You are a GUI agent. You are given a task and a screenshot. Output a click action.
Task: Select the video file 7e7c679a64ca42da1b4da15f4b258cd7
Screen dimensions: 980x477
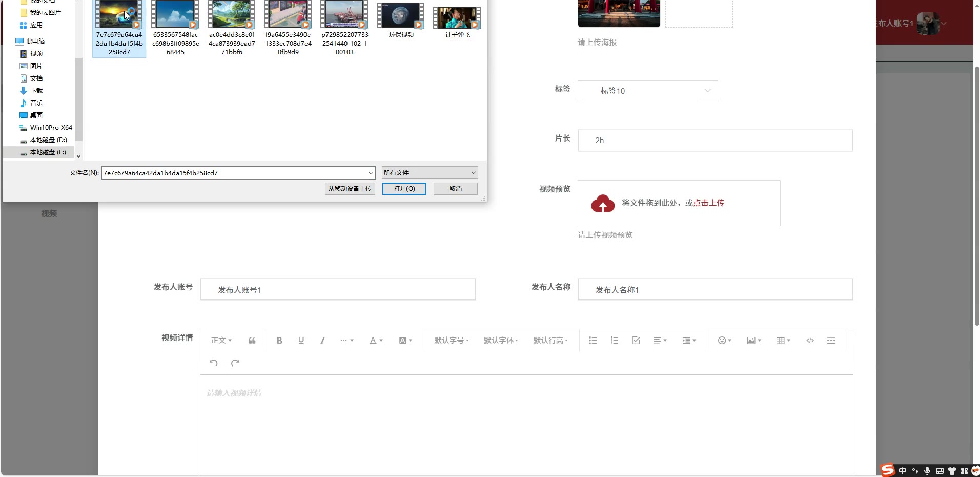[119, 29]
